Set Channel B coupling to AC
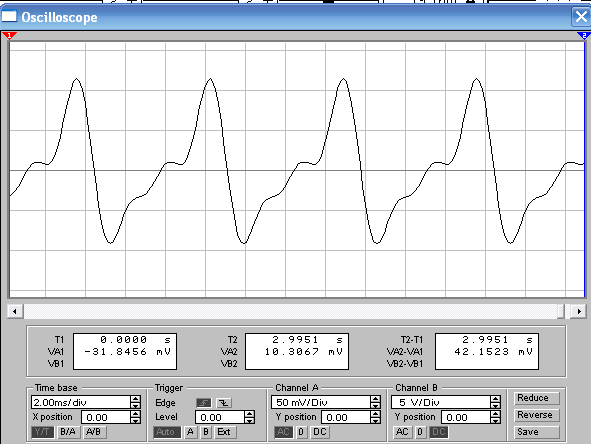Image resolution: width=591 pixels, height=444 pixels. click(402, 432)
